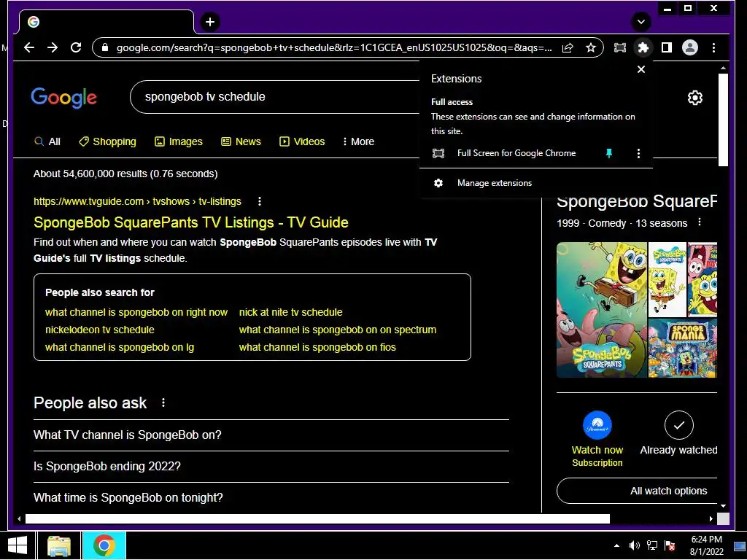747x560 pixels.
Task: Switch to the Images tab
Action: pyautogui.click(x=179, y=141)
